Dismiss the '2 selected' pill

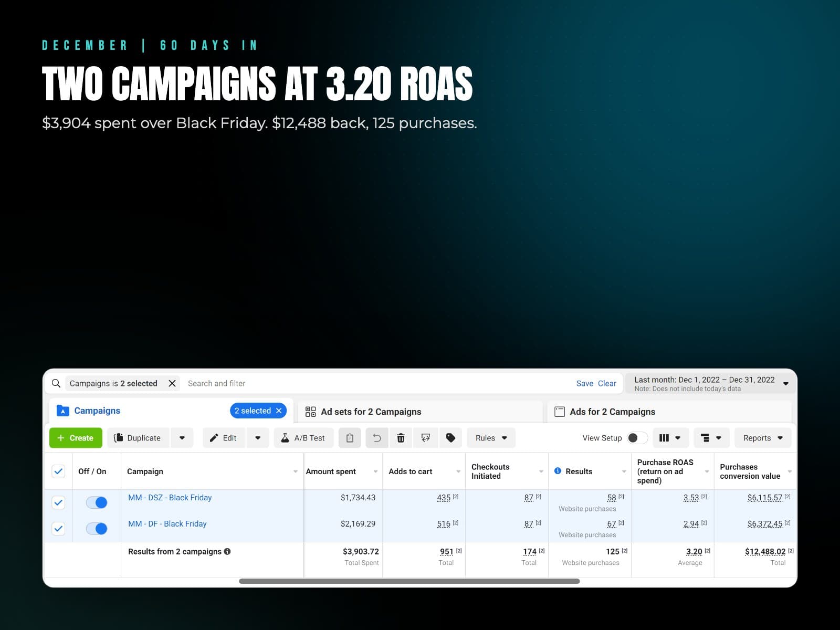coord(279,411)
